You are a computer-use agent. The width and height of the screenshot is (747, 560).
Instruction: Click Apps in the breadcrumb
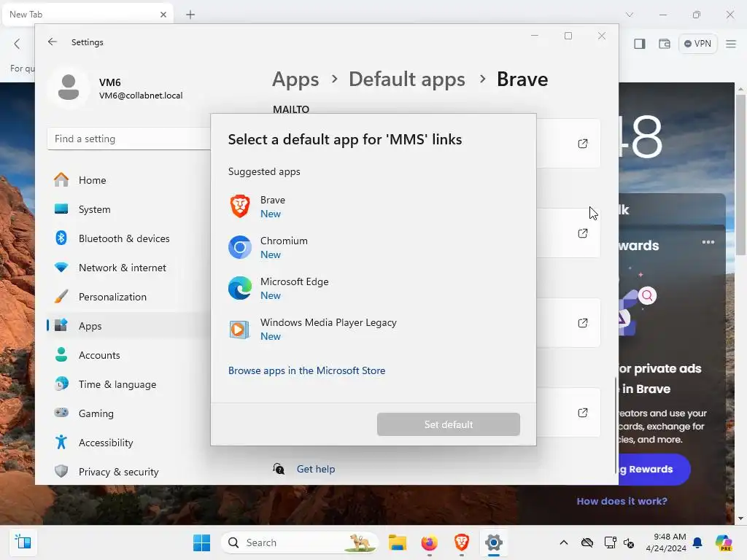(295, 79)
